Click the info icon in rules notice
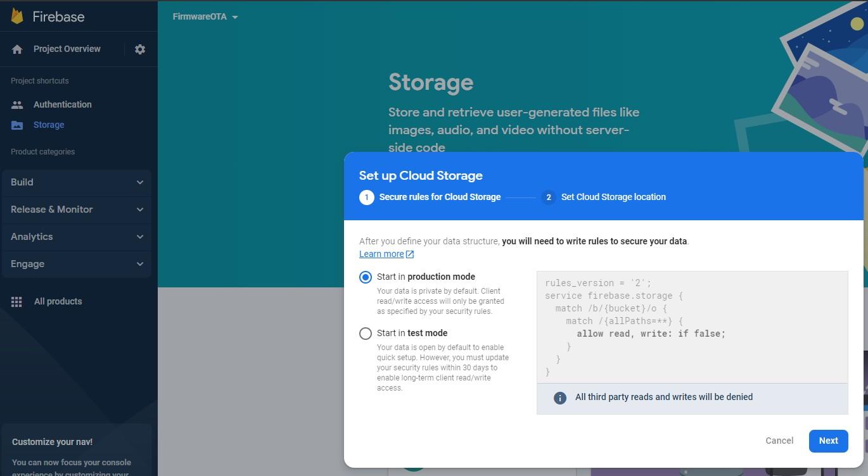The height and width of the screenshot is (476, 868). (x=559, y=398)
